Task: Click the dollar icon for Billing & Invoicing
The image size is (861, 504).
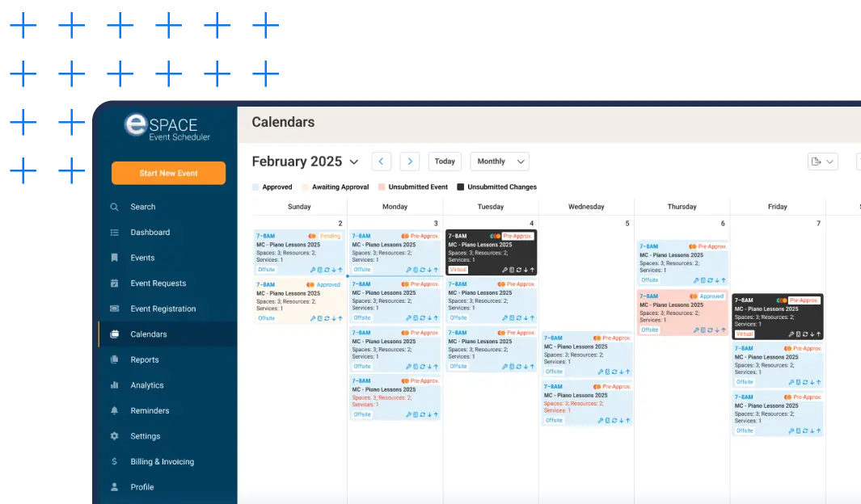Action: pyautogui.click(x=114, y=462)
